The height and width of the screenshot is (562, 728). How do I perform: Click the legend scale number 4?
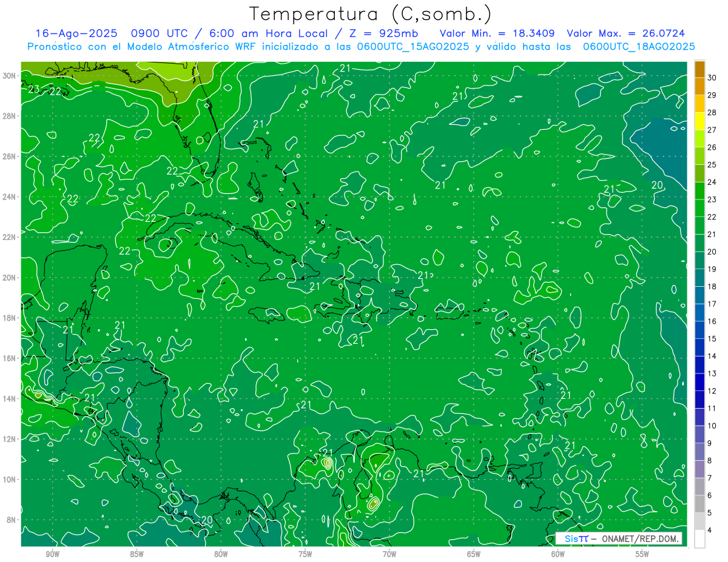point(710,531)
